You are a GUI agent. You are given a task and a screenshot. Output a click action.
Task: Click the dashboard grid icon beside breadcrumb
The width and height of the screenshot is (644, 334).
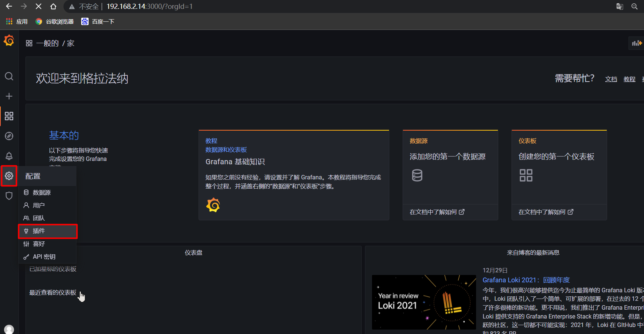pos(29,43)
